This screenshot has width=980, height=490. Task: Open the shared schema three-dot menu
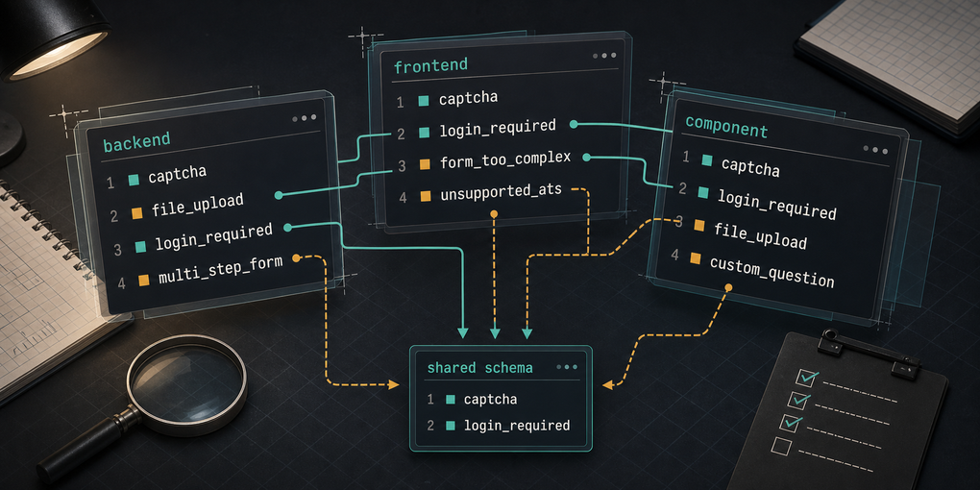pyautogui.click(x=566, y=367)
